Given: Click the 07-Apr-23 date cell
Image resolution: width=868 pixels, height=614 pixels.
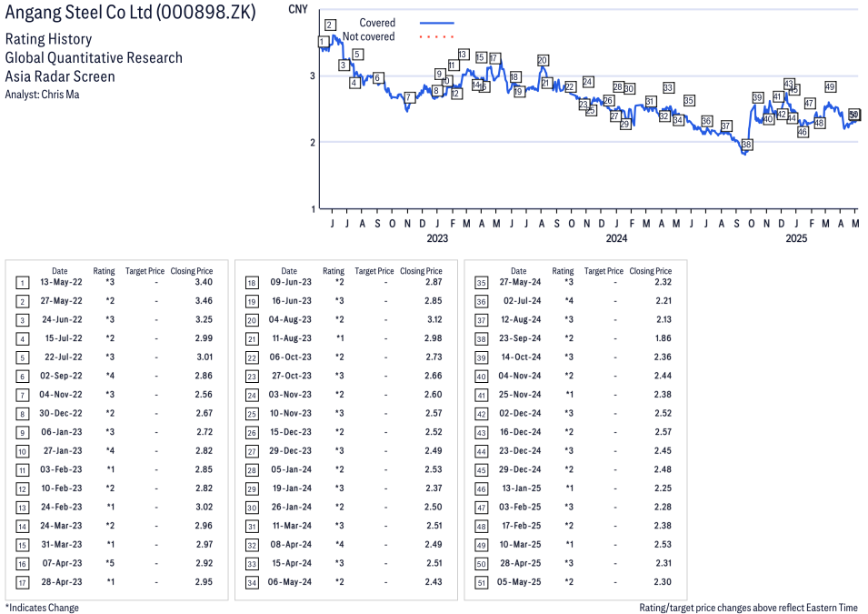Looking at the screenshot, I should 62,563.
